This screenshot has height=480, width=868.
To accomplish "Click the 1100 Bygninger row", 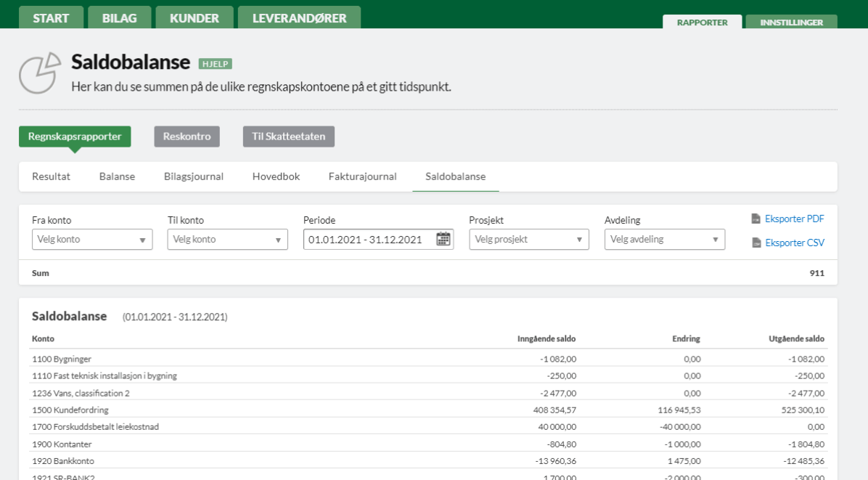I will (428, 359).
